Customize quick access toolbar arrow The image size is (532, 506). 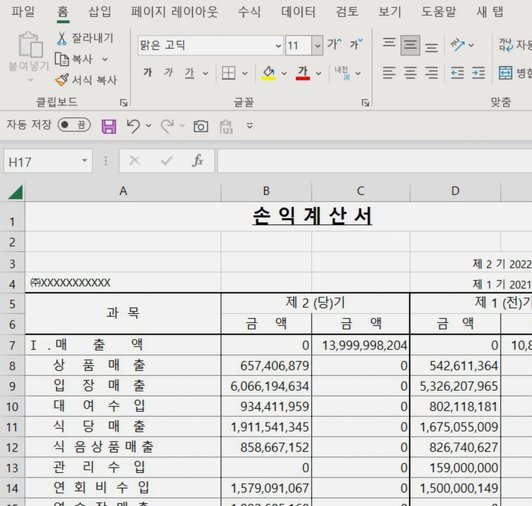pos(250,126)
